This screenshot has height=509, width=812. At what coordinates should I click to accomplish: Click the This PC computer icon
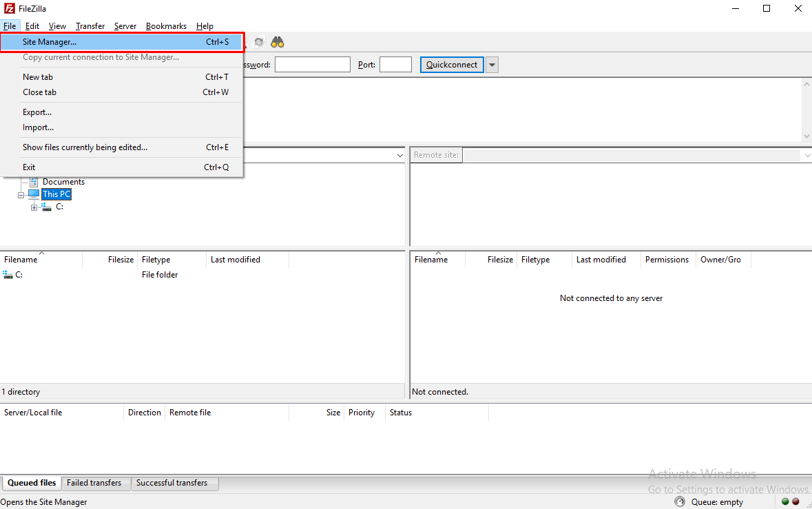[x=34, y=194]
